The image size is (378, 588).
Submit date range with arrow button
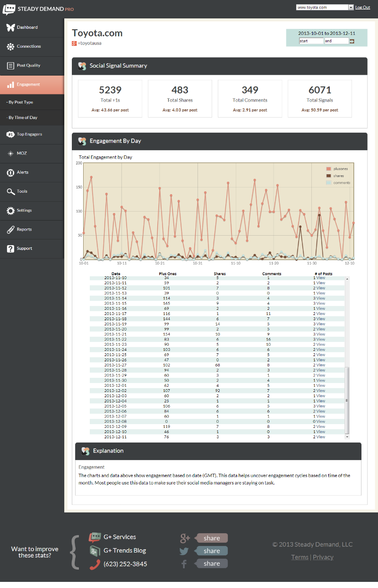click(x=352, y=41)
